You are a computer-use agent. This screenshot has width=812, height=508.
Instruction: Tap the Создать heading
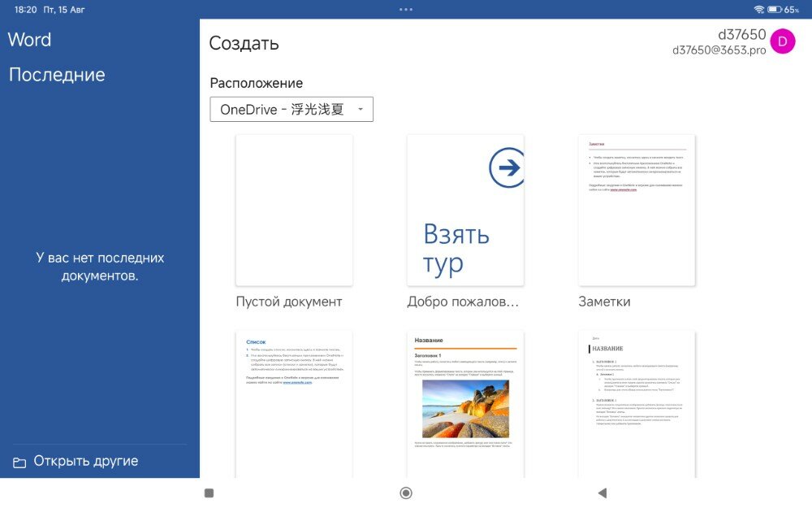click(x=244, y=44)
